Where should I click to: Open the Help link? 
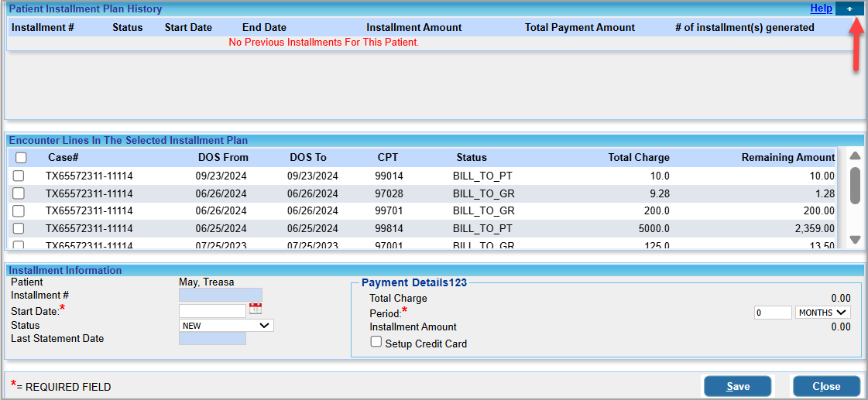click(x=821, y=9)
